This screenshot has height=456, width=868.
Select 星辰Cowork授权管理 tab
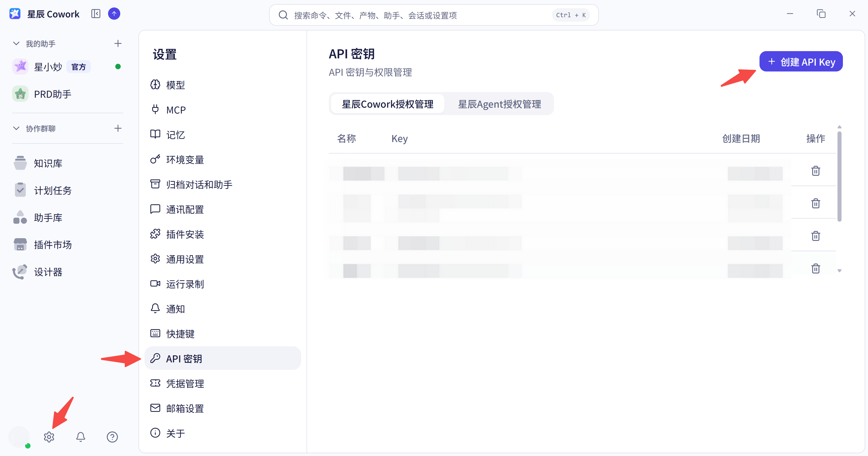(x=387, y=104)
